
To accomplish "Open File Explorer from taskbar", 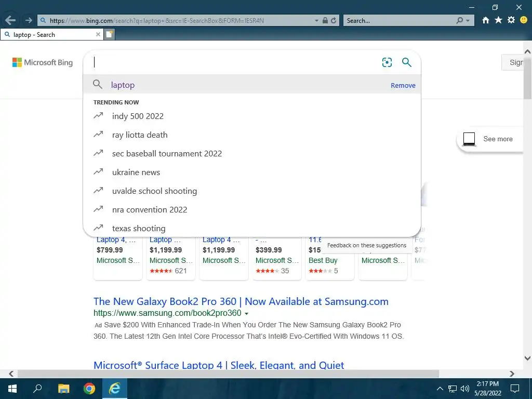I will (x=63, y=389).
